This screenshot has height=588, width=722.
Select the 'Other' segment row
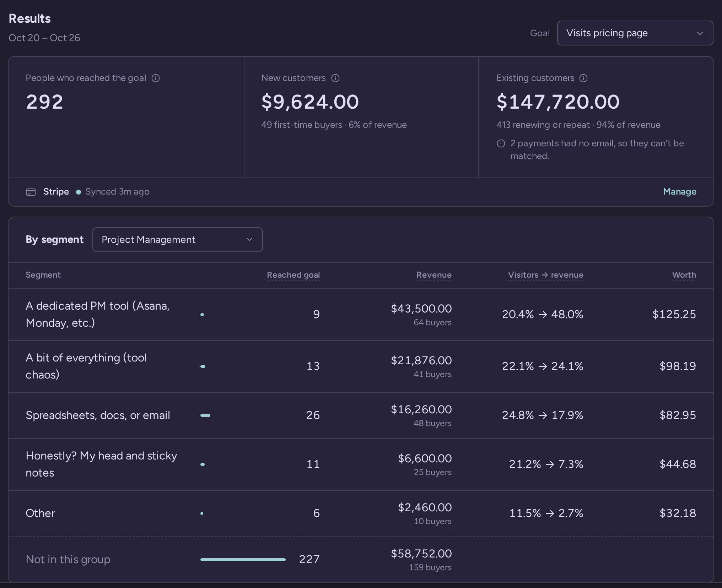coord(361,513)
